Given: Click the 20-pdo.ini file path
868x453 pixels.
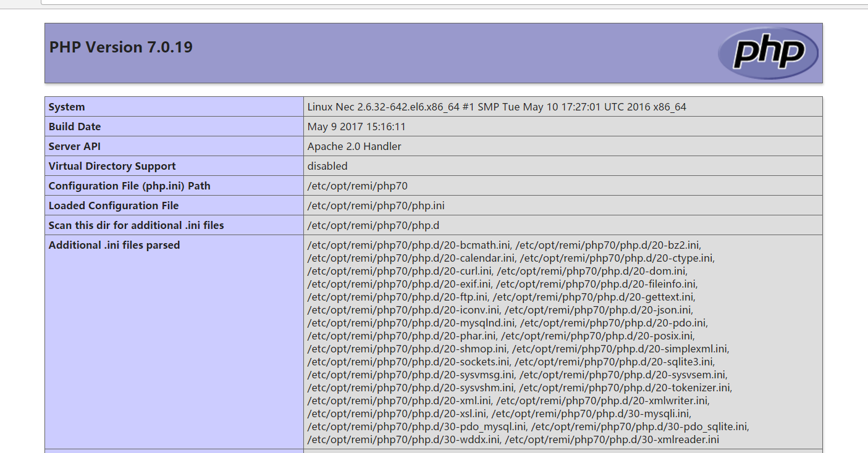Looking at the screenshot, I should coord(614,323).
